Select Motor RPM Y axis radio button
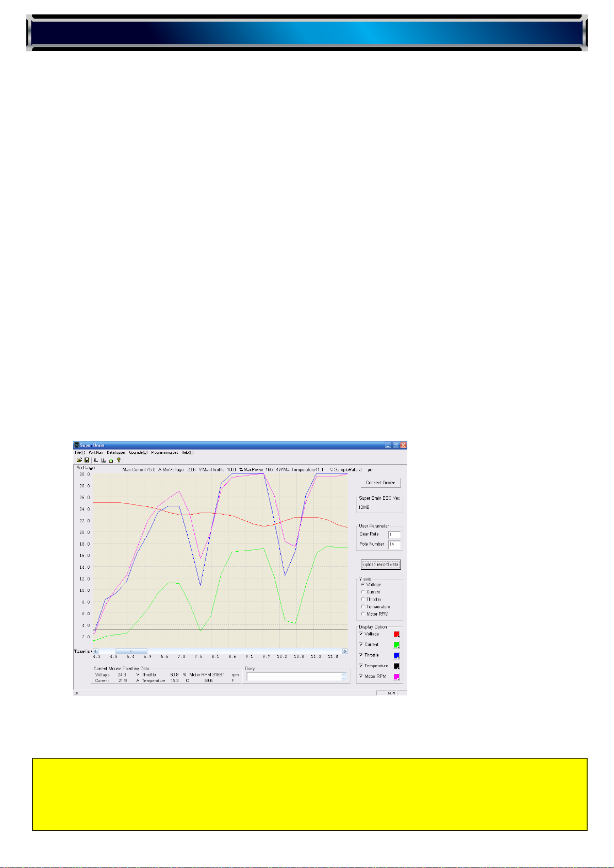The image size is (614, 868). [363, 614]
